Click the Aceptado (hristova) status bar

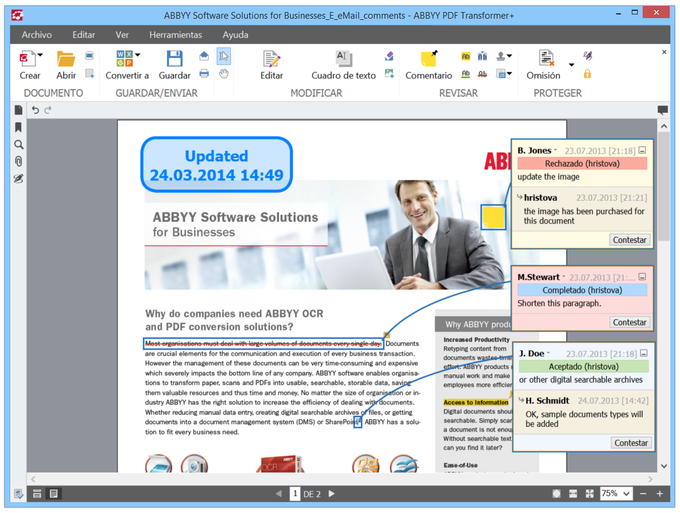click(584, 366)
